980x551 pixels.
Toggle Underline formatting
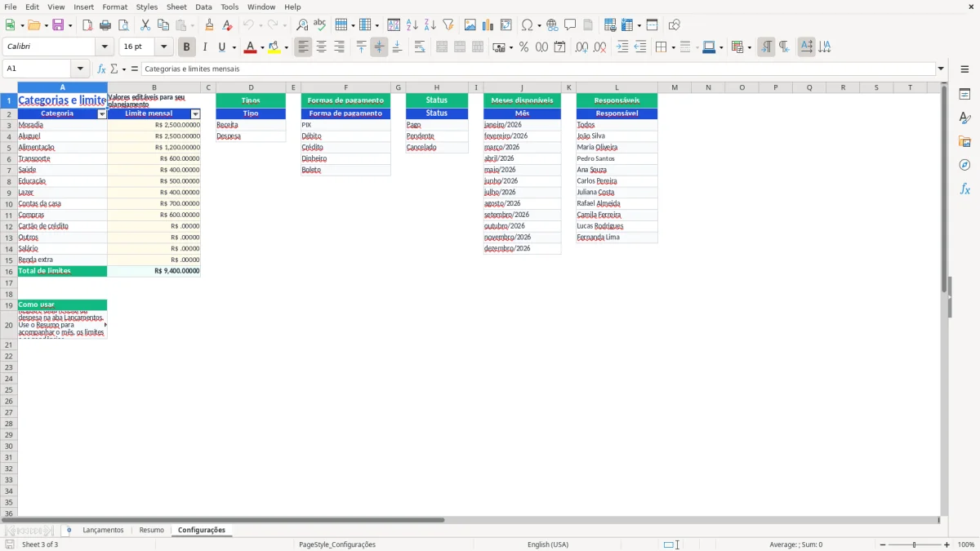tap(221, 47)
